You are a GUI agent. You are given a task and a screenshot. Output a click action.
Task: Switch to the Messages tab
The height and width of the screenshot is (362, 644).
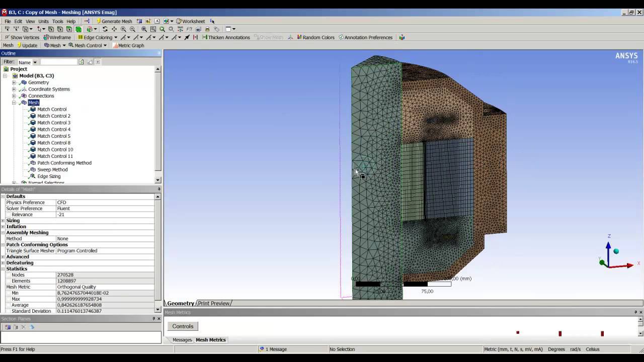pyautogui.click(x=182, y=340)
